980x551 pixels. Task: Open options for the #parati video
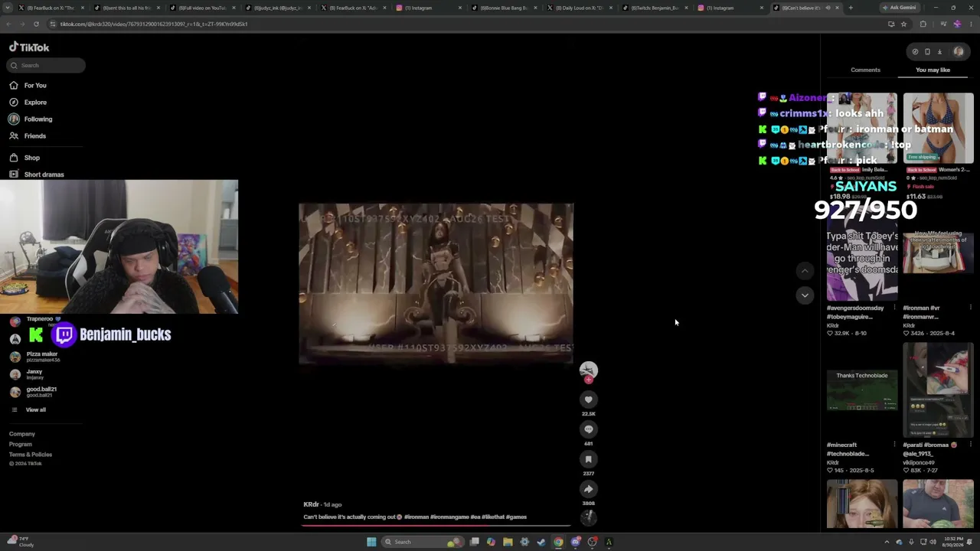970,445
